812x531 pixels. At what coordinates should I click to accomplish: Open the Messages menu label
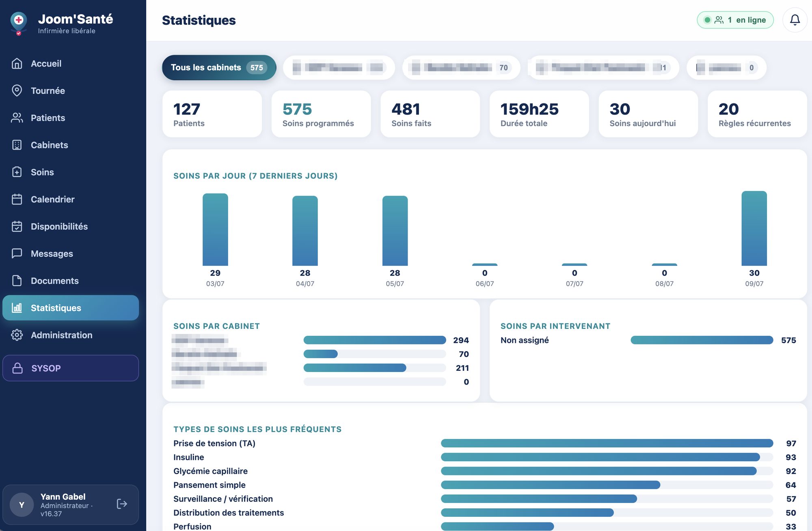click(x=52, y=254)
